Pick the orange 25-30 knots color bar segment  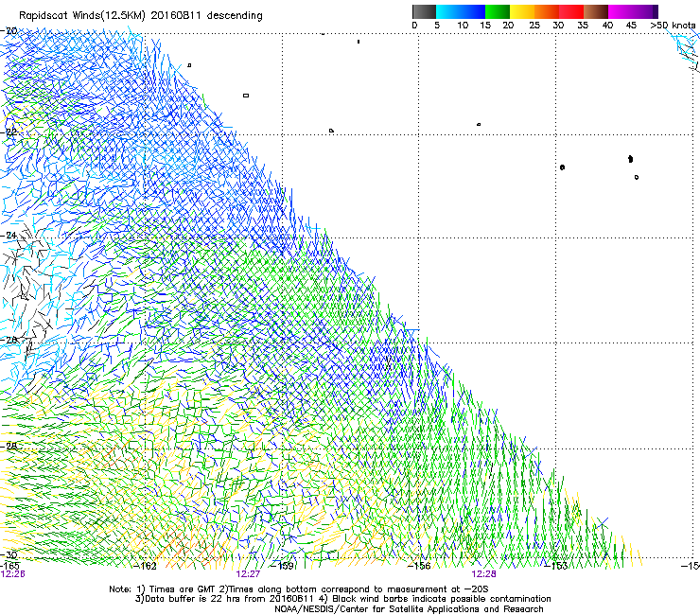[x=547, y=11]
